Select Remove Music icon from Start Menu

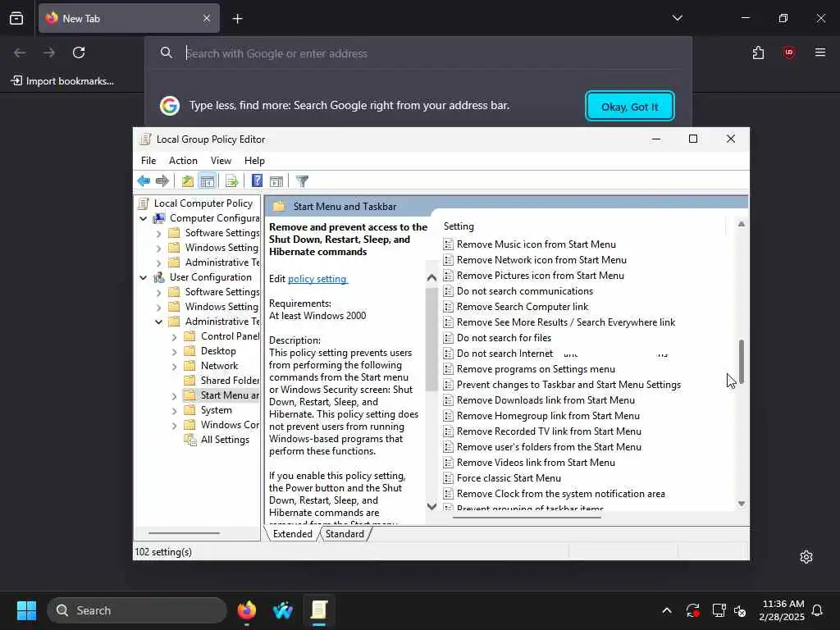pyautogui.click(x=536, y=244)
